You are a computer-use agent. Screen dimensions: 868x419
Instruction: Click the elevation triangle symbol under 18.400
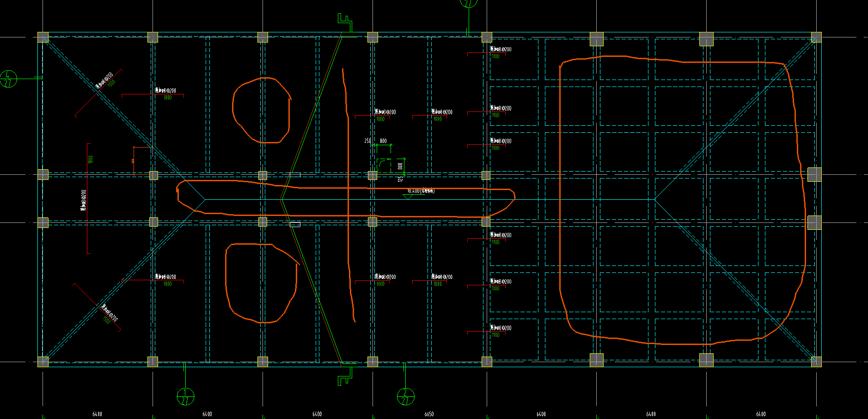[x=409, y=197]
